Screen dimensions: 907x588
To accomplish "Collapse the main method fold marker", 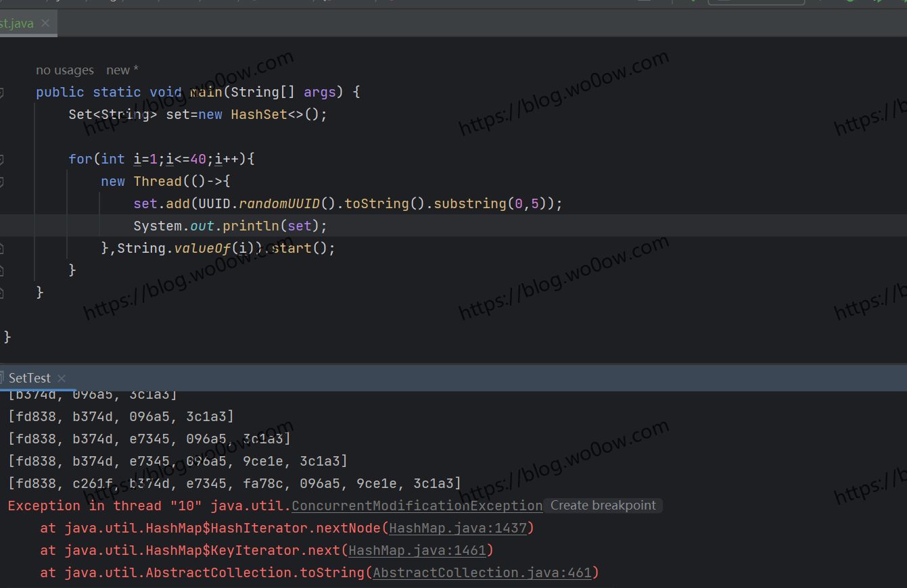I will [2, 93].
